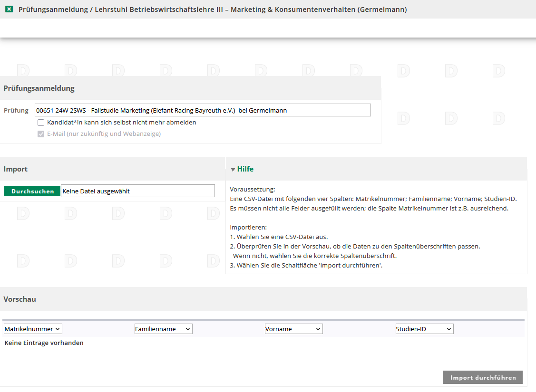Open the Studien-ID column dropdown
The height and width of the screenshot is (392, 536).
(424, 329)
